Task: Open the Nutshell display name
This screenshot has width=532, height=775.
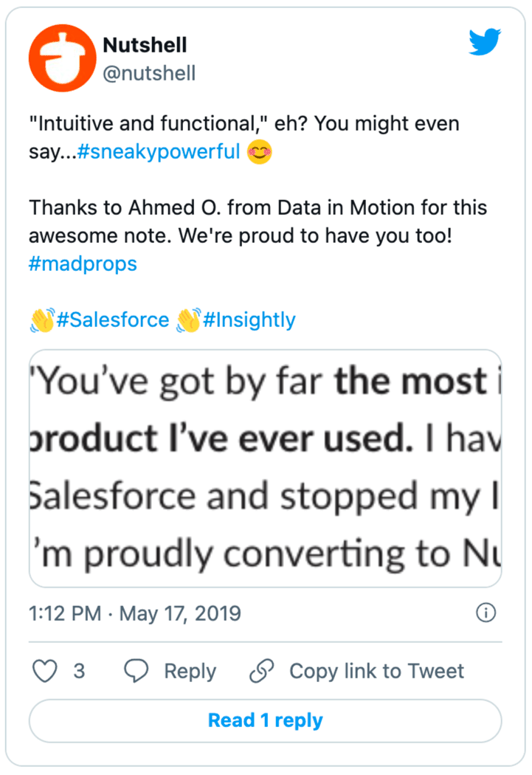Action: 145,45
